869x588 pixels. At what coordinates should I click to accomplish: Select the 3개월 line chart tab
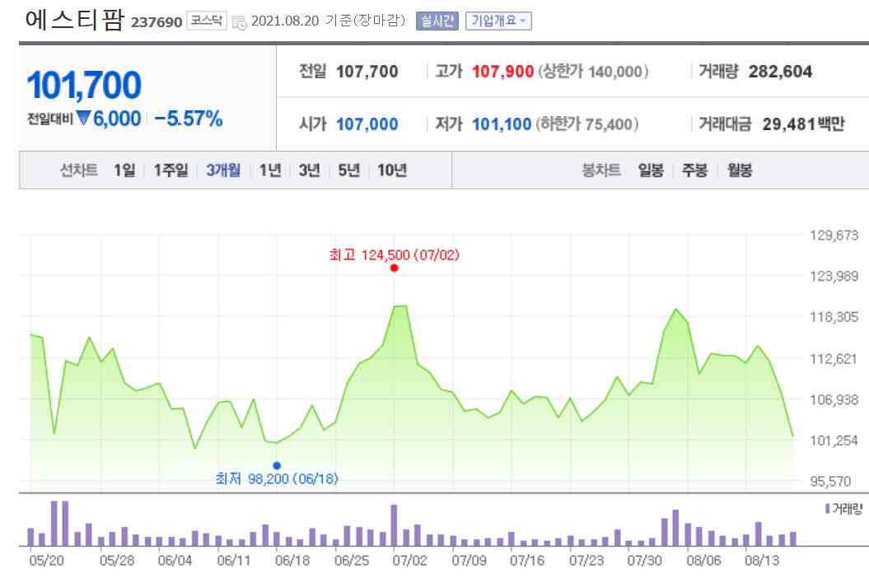click(x=223, y=170)
